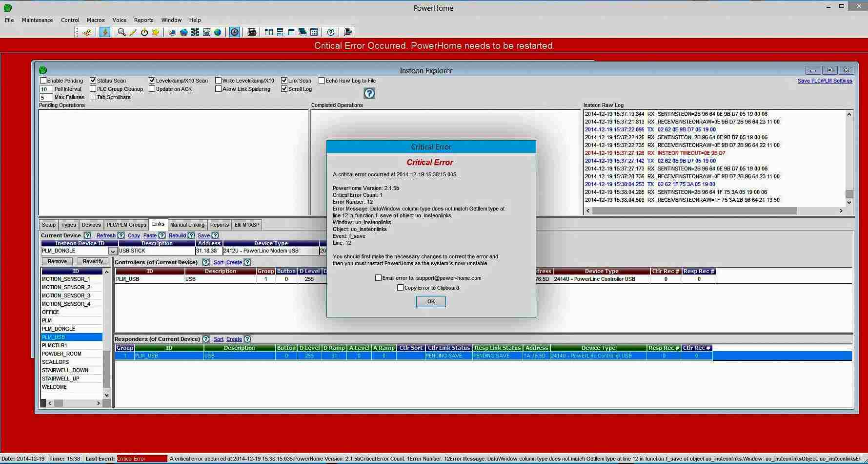868x464 pixels.
Task: Enable Echo Raw Log to File
Action: tap(322, 81)
